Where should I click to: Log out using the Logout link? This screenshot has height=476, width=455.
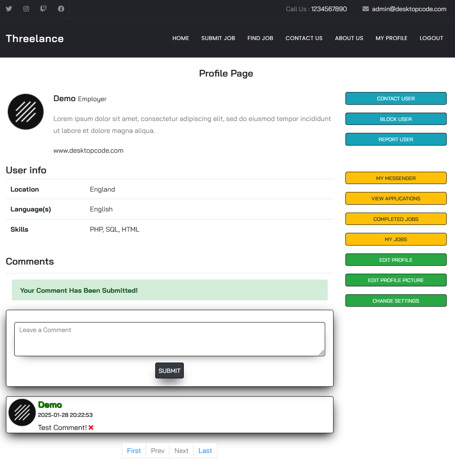tap(431, 38)
